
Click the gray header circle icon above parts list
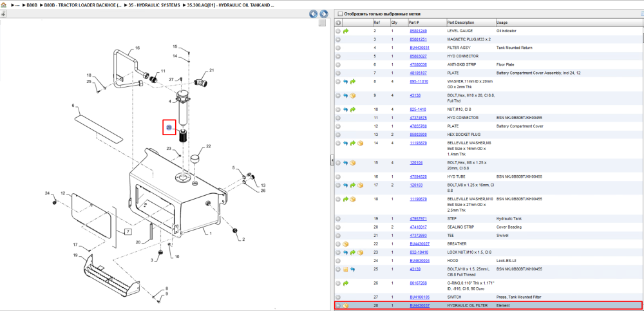point(338,23)
